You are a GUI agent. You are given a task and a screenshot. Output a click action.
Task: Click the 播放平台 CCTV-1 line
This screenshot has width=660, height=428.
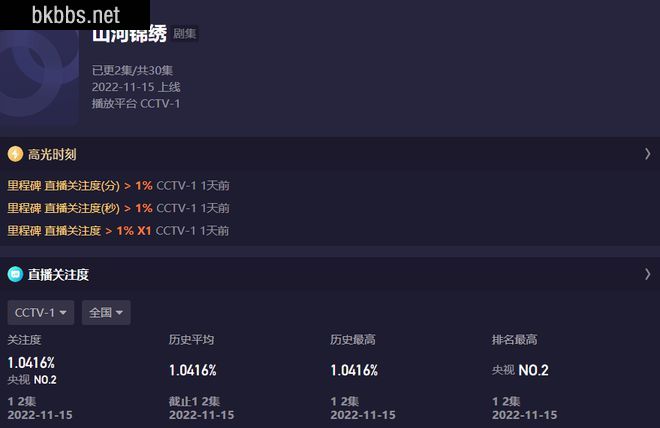[136, 104]
